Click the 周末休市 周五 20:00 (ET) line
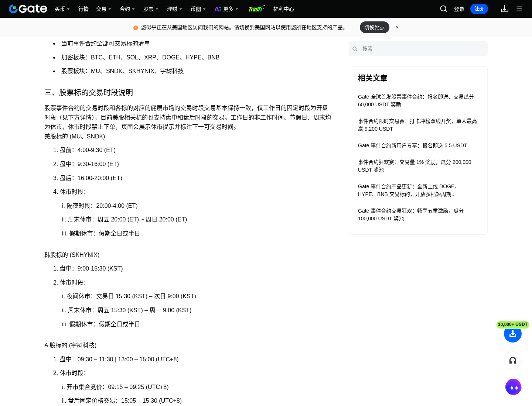Screen dimensions: 532x406 click(x=127, y=219)
